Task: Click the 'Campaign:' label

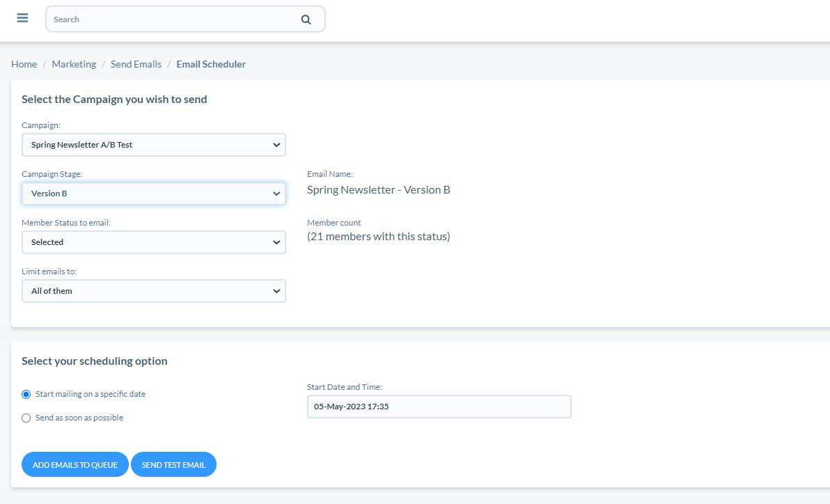Action: tap(41, 125)
